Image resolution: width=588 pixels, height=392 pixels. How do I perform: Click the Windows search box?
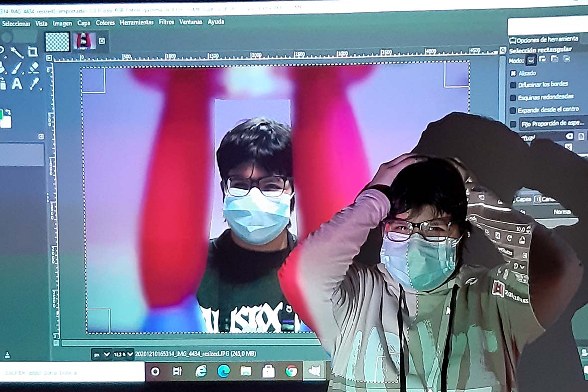[x=72, y=373]
